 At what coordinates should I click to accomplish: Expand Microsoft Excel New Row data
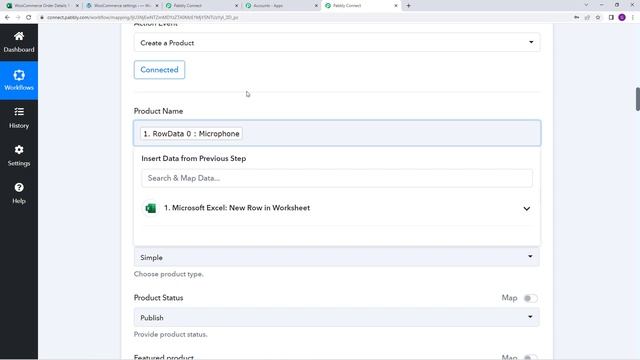point(527,209)
